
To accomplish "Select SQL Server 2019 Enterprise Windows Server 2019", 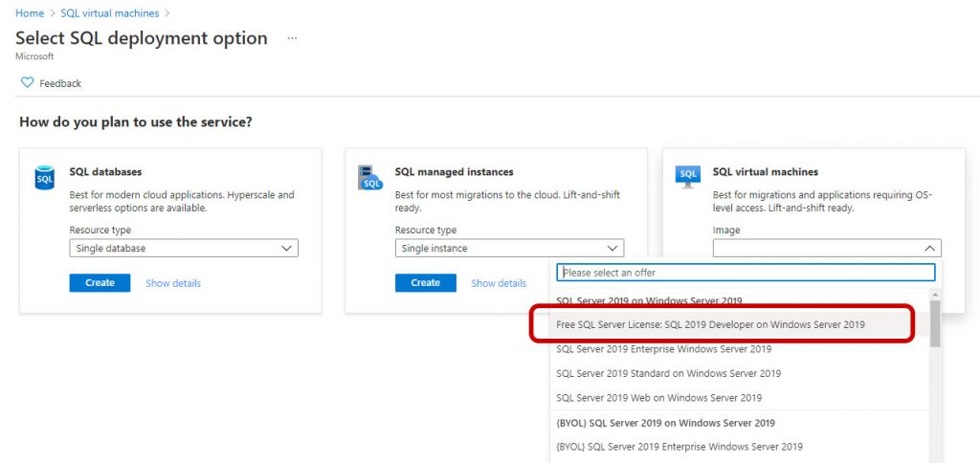I will (663, 349).
